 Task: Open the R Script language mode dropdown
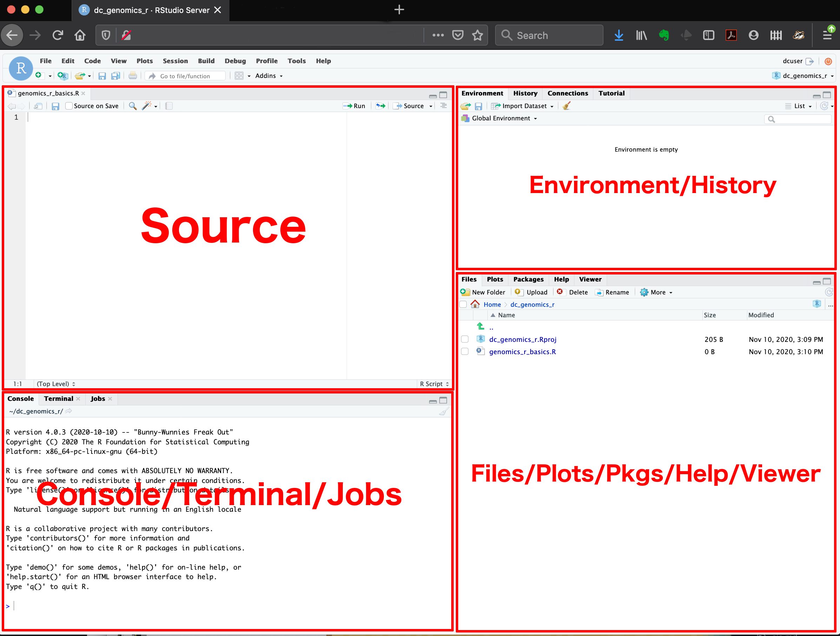434,384
